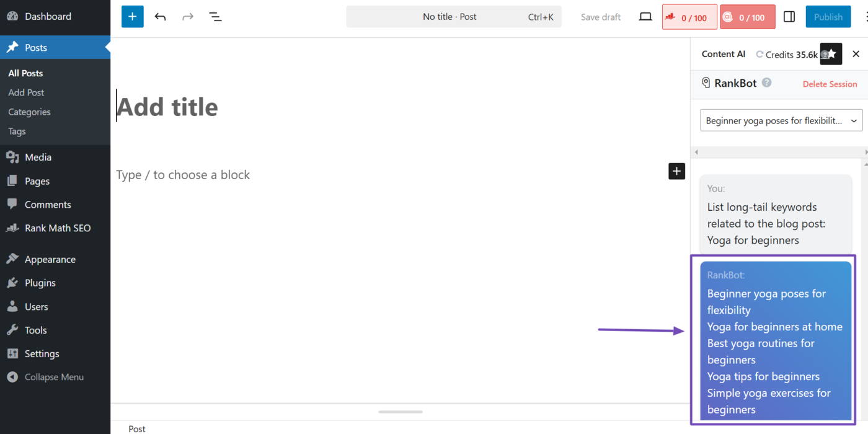Click the laptop preview icon
The width and height of the screenshot is (868, 434).
pos(645,17)
